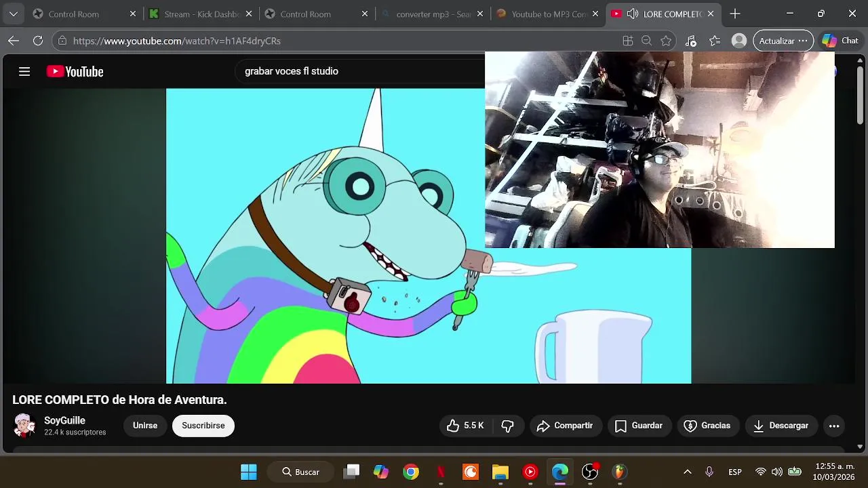The height and width of the screenshot is (488, 868).
Task: Open SoyGuille channel avatar
Action: tap(25, 426)
